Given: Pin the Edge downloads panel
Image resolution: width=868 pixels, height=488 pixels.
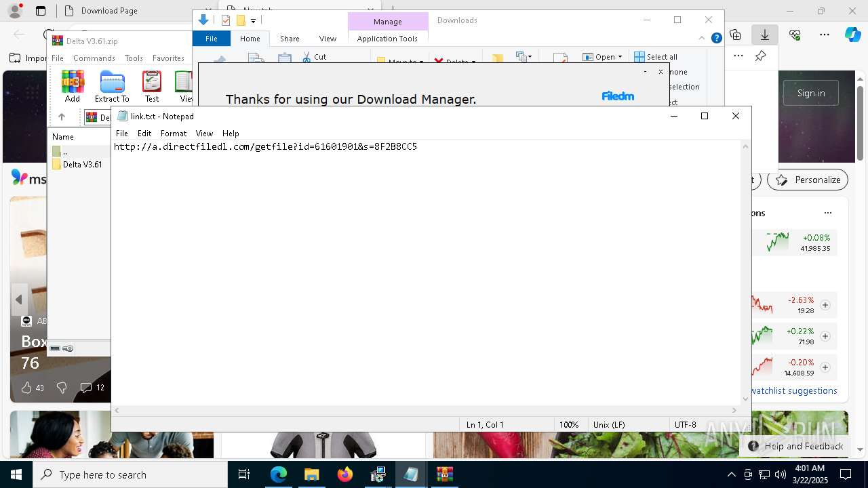Looking at the screenshot, I should [761, 56].
